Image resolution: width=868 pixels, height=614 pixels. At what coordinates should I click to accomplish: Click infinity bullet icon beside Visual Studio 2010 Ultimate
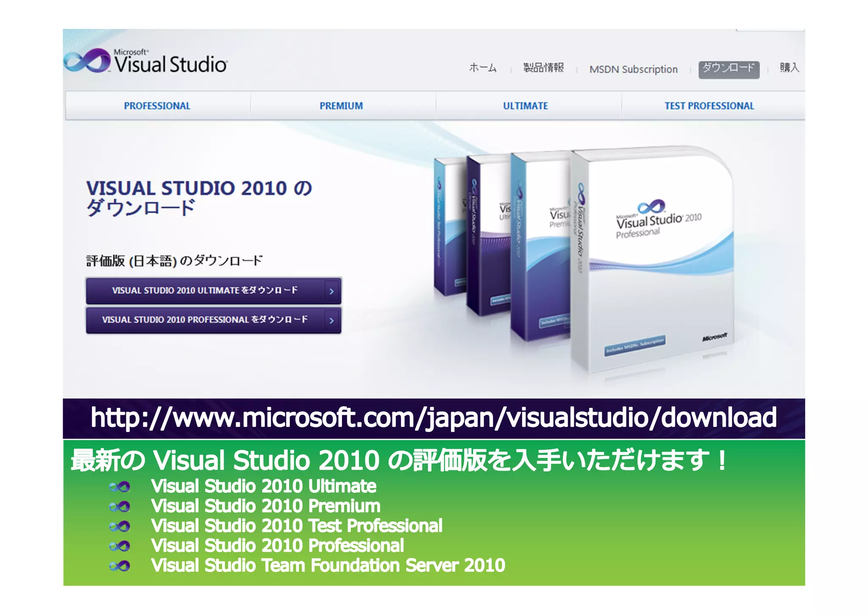click(120, 487)
